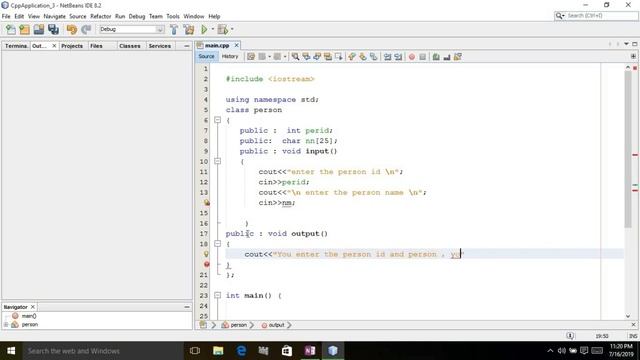Click the Clean and Build Project icon
The width and height of the screenshot is (640, 360).
coord(189,29)
